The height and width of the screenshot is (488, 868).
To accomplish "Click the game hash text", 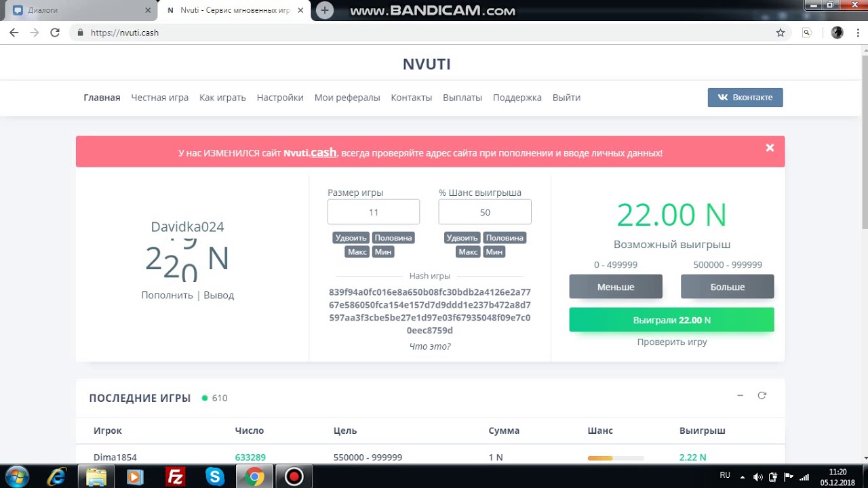I will (430, 312).
